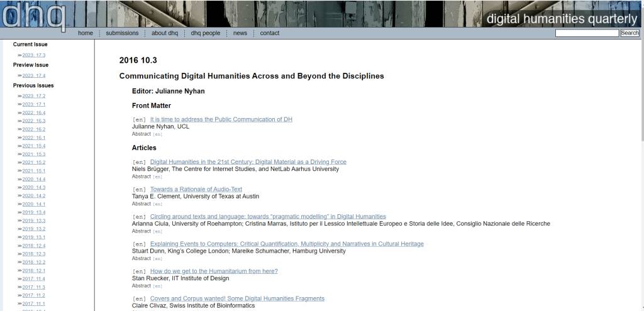The height and width of the screenshot is (311, 644).
Task: Show the Abstract for Stan Ruecker's article
Action: [142, 286]
